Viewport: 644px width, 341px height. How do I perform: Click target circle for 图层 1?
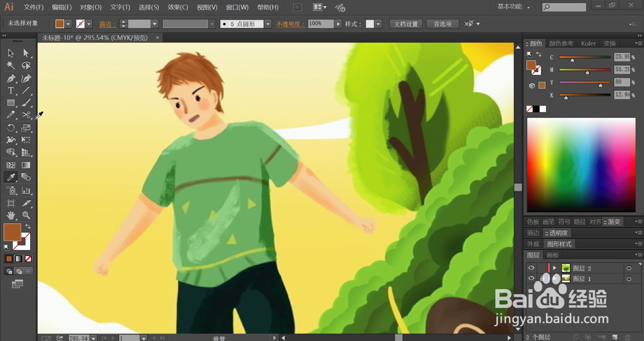[x=629, y=279]
